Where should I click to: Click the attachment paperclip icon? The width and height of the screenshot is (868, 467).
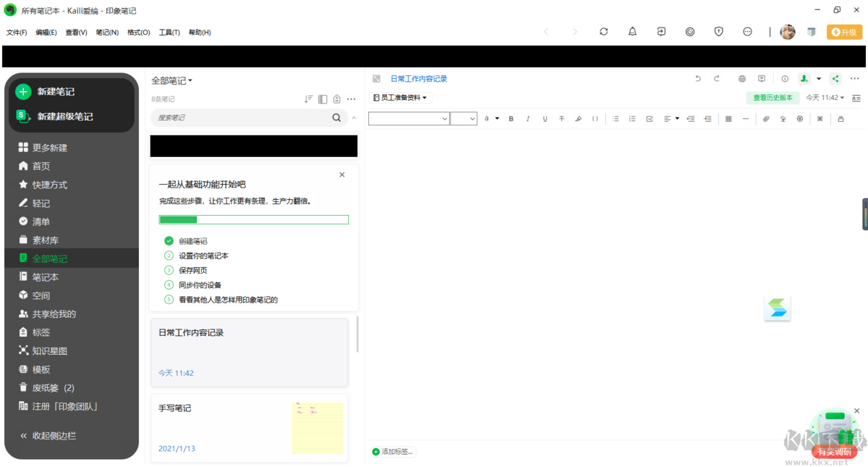pyautogui.click(x=765, y=119)
